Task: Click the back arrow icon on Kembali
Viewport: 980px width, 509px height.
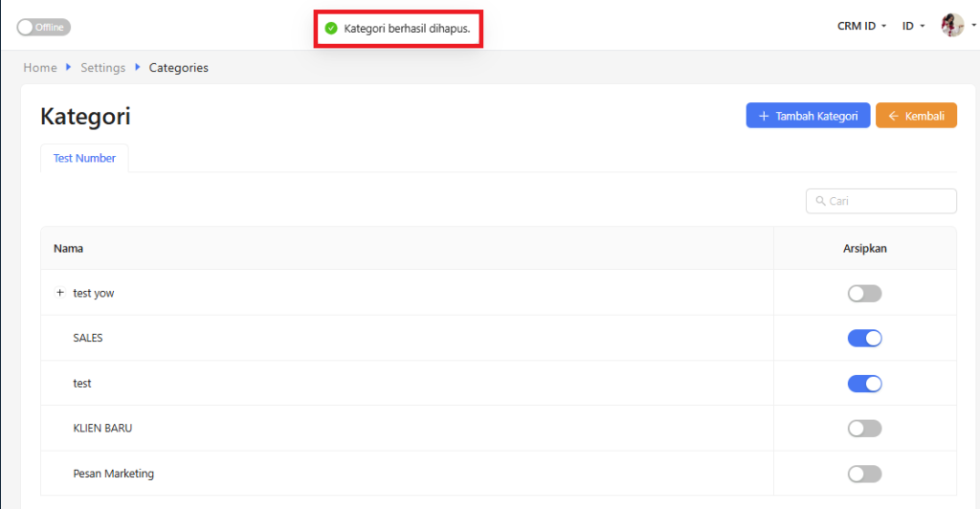Action: (893, 116)
